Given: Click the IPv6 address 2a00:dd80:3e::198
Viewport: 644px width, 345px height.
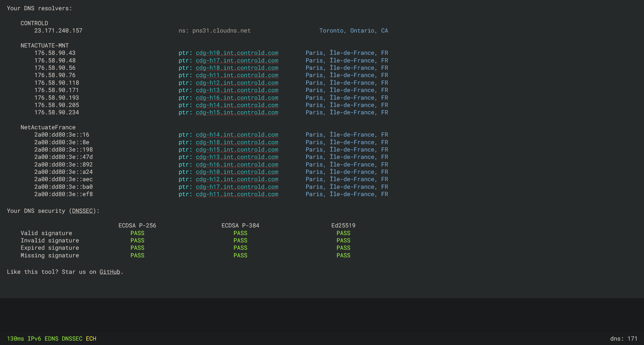Looking at the screenshot, I should coord(63,149).
